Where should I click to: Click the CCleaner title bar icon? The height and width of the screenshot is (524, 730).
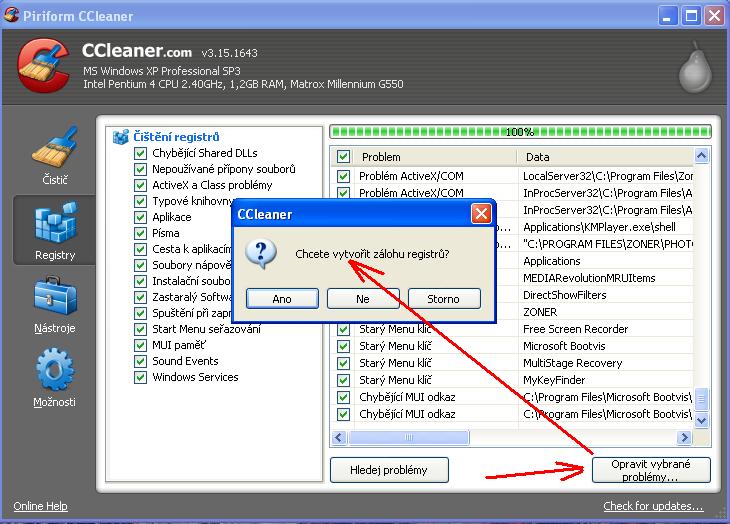(x=12, y=15)
